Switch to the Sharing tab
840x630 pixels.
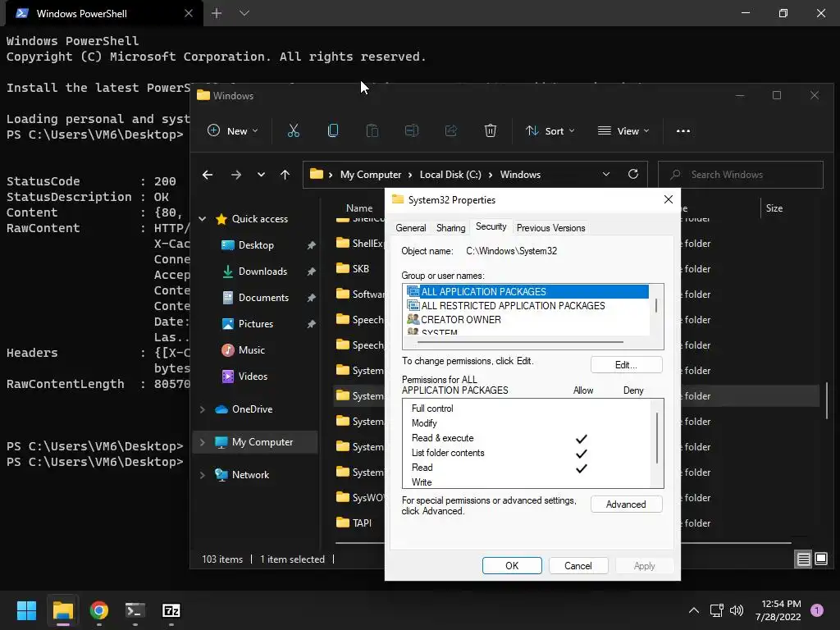pos(450,228)
